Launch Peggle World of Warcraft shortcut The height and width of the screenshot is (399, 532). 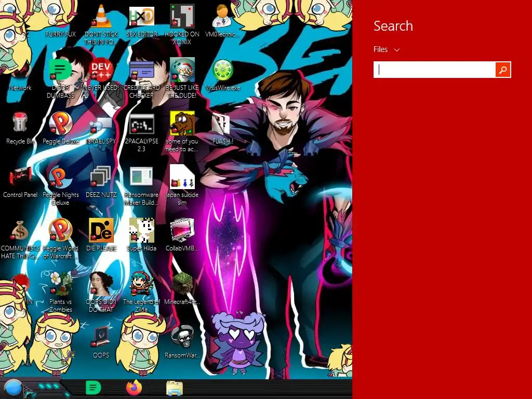pyautogui.click(x=60, y=230)
